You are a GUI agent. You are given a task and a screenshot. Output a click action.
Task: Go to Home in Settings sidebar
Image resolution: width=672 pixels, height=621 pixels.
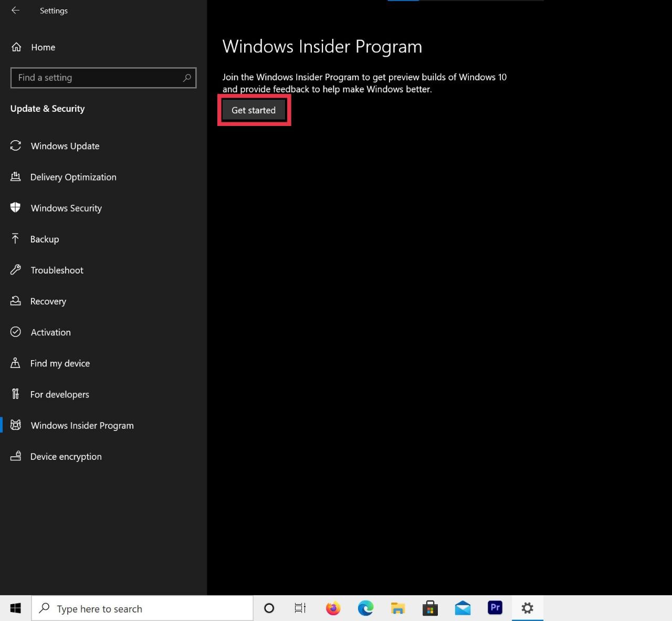(x=34, y=47)
